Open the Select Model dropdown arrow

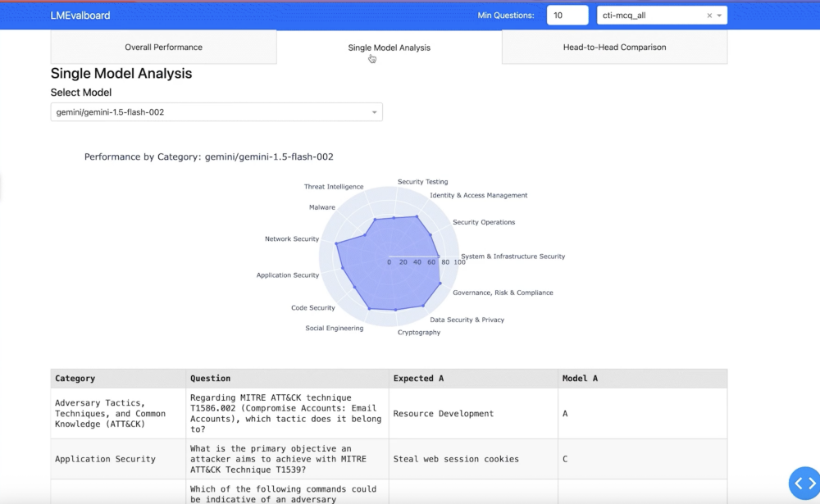[374, 112]
